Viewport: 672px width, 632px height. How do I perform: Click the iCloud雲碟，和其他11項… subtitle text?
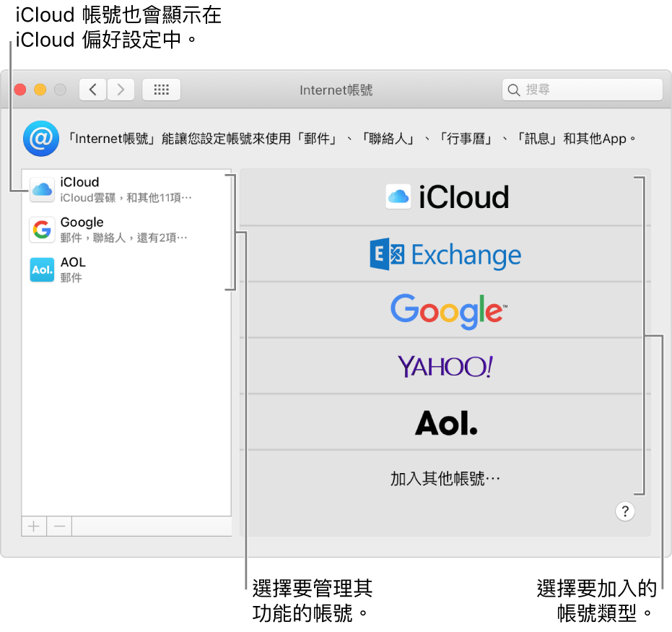126,198
